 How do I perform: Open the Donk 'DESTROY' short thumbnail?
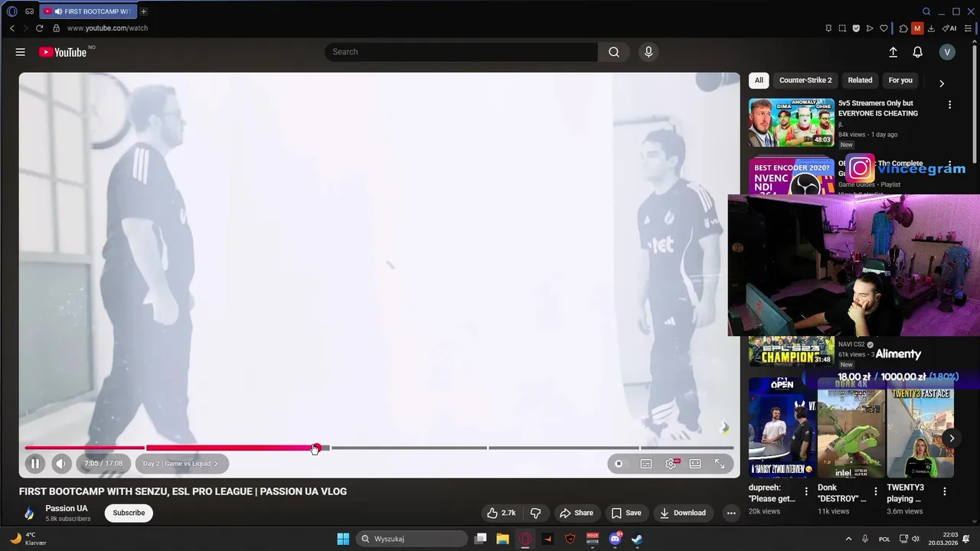pyautogui.click(x=851, y=428)
